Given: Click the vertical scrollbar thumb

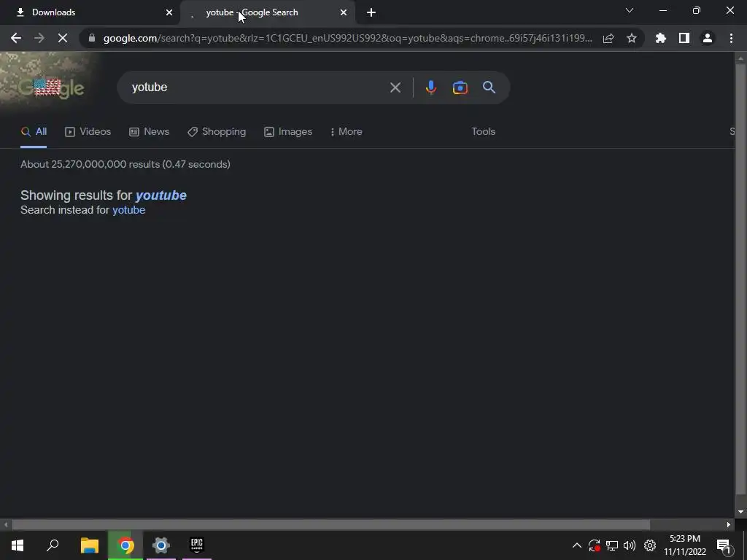Looking at the screenshot, I should (x=740, y=279).
